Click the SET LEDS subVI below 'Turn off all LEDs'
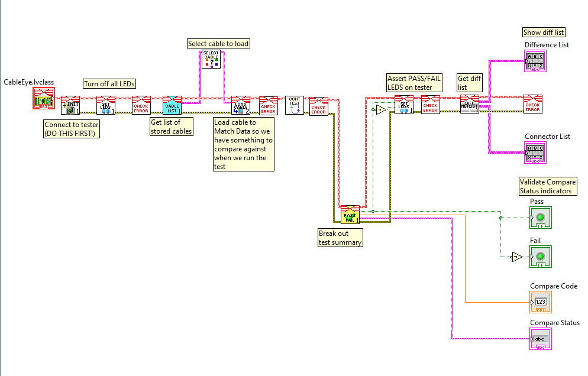 pyautogui.click(x=105, y=104)
